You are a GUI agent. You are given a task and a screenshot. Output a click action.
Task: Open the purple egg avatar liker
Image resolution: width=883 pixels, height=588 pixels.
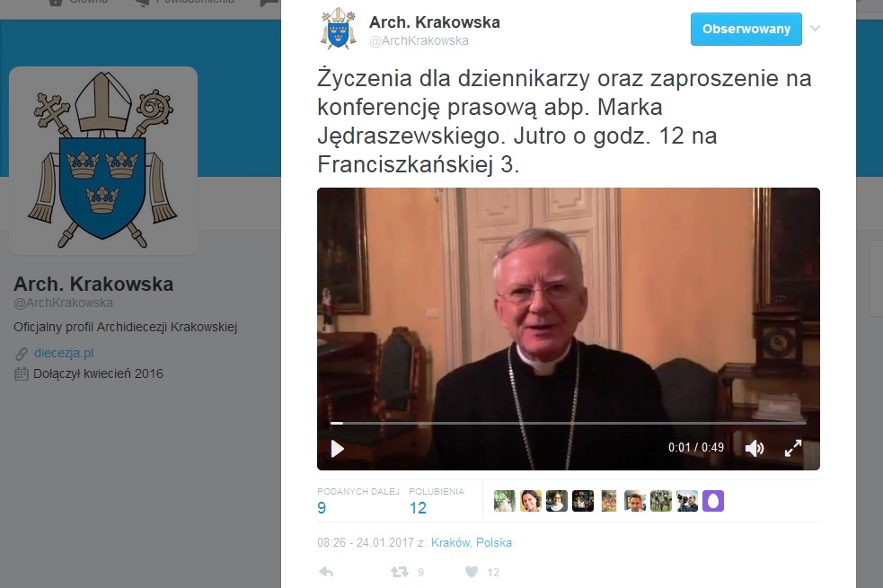point(713,501)
